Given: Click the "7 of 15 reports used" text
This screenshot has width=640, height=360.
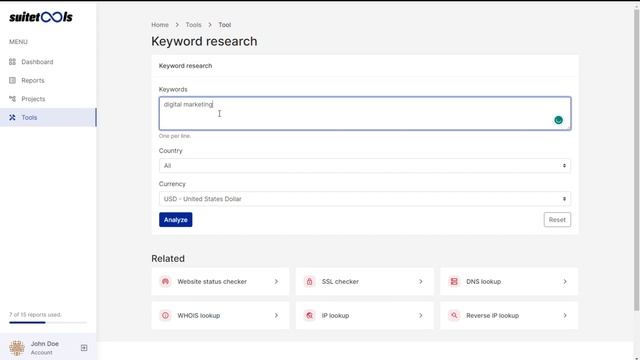Looking at the screenshot, I should pyautogui.click(x=35, y=315).
